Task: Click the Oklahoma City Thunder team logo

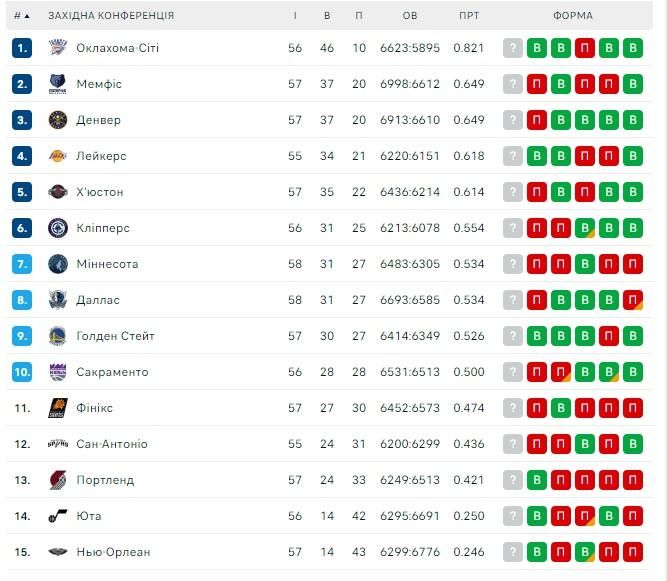Action: 57,48
